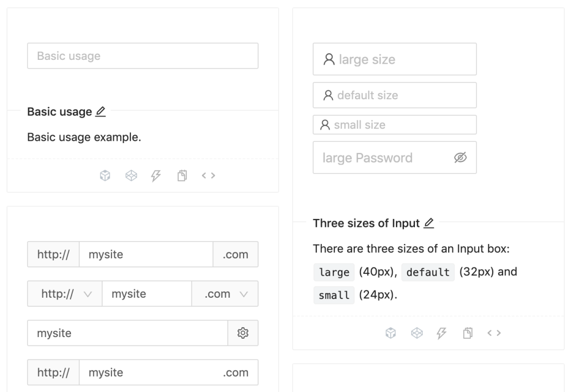Open Three sizes demo in StackBlitz
This screenshot has width=568, height=392.
(x=442, y=333)
